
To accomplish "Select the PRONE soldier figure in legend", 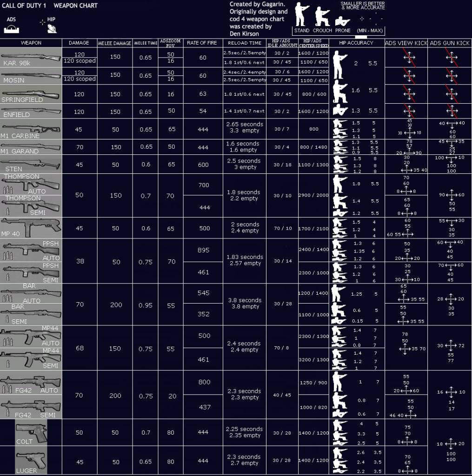I will pyautogui.click(x=342, y=21).
